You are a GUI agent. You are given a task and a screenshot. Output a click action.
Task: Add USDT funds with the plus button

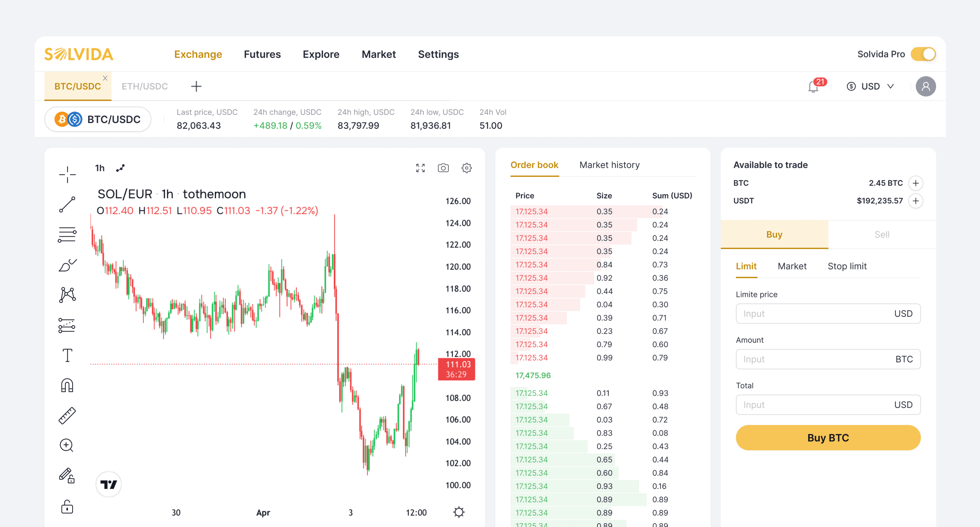[916, 201]
